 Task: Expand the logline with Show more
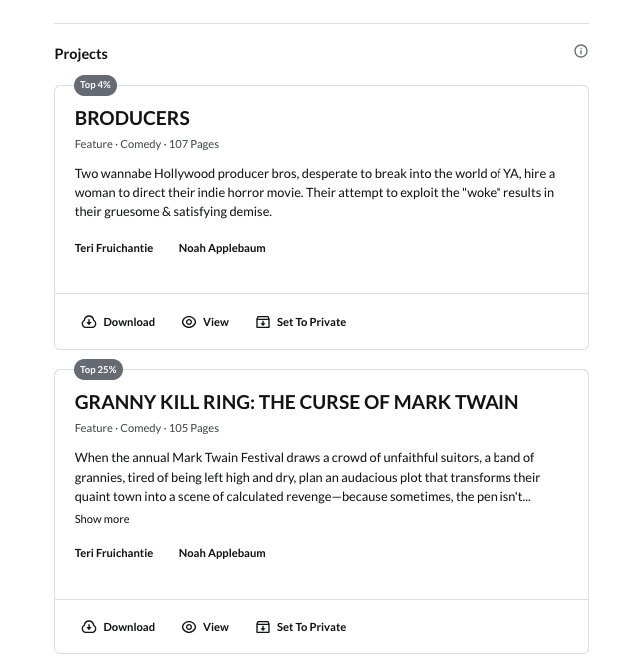(x=102, y=519)
